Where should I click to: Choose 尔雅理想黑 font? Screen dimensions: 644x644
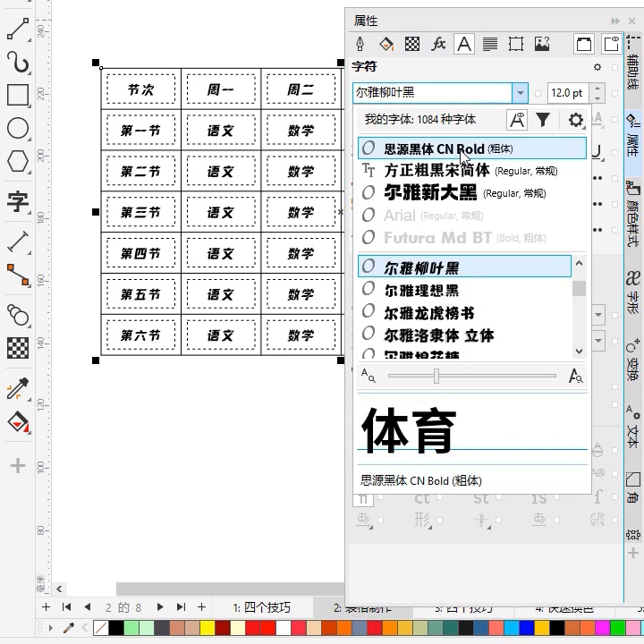pos(464,290)
